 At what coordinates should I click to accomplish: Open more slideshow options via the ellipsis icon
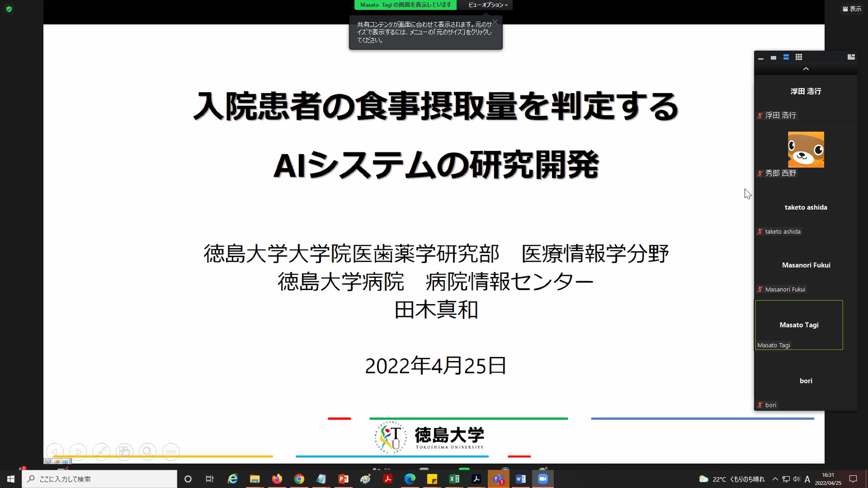coord(171,452)
